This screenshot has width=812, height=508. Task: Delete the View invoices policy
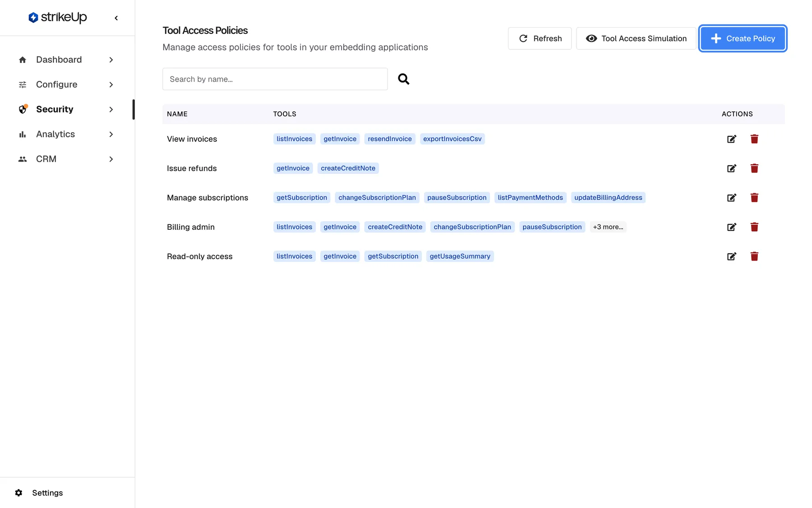[x=754, y=139]
